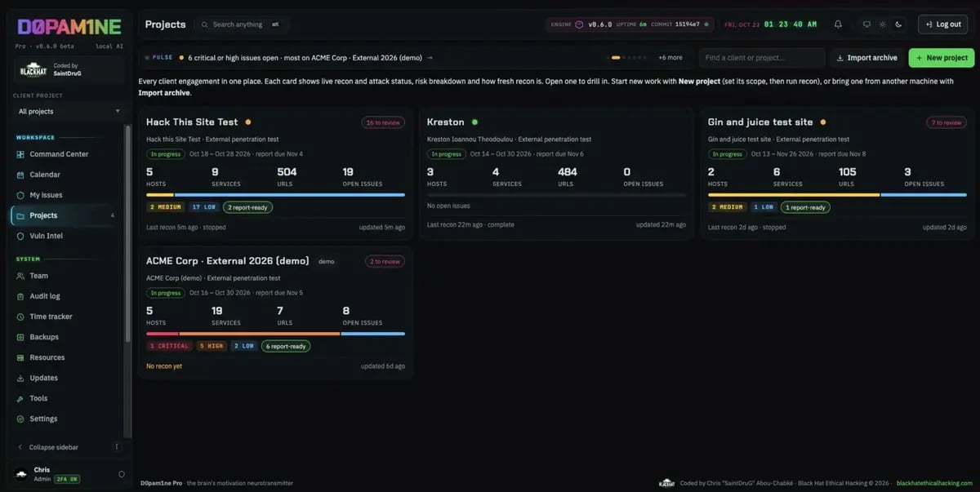
Task: Click the Blackhat logo badge in sidebar
Action: point(33,70)
